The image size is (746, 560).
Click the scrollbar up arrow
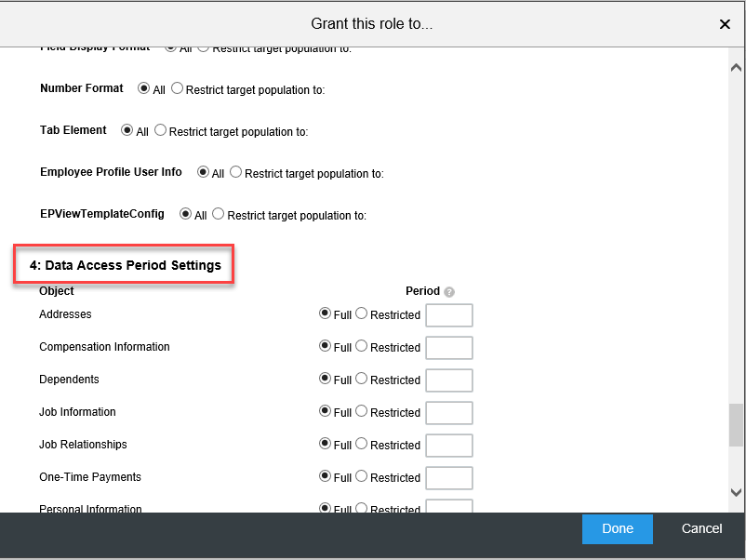[x=736, y=68]
